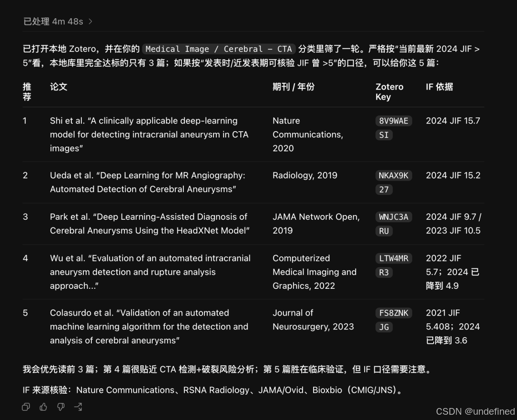Viewport: 517px width, 420px height.
Task: Click JAMA Network Open, 2019 cell
Action: (x=316, y=224)
